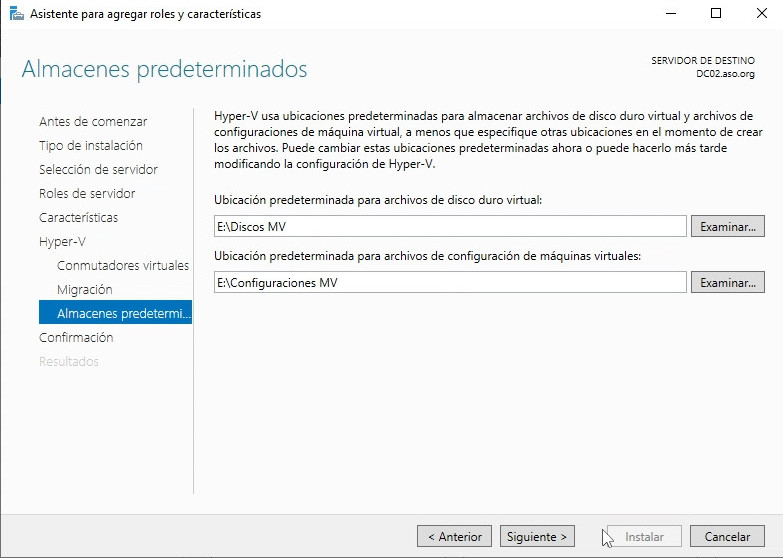Image resolution: width=783 pixels, height=558 pixels.
Task: Minimize the wizard window
Action: pyautogui.click(x=670, y=14)
